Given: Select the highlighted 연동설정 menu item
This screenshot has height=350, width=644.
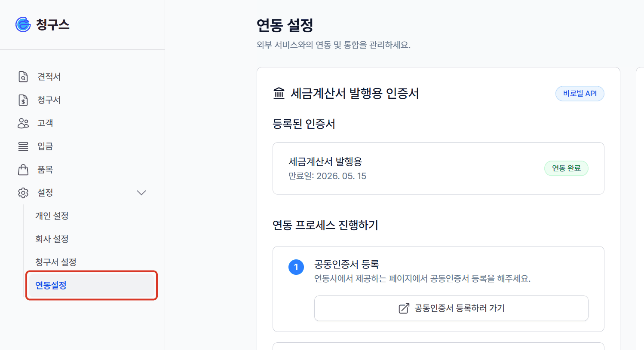Looking at the screenshot, I should [x=92, y=285].
